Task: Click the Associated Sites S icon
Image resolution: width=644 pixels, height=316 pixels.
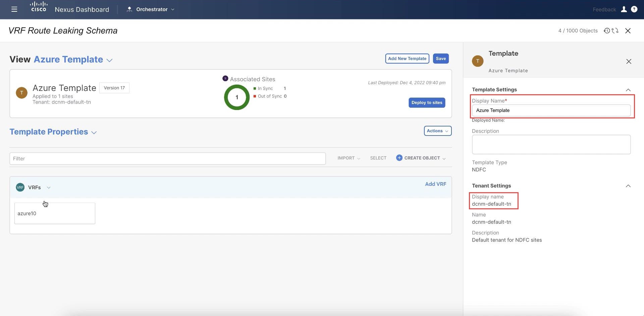Action: 225,78
